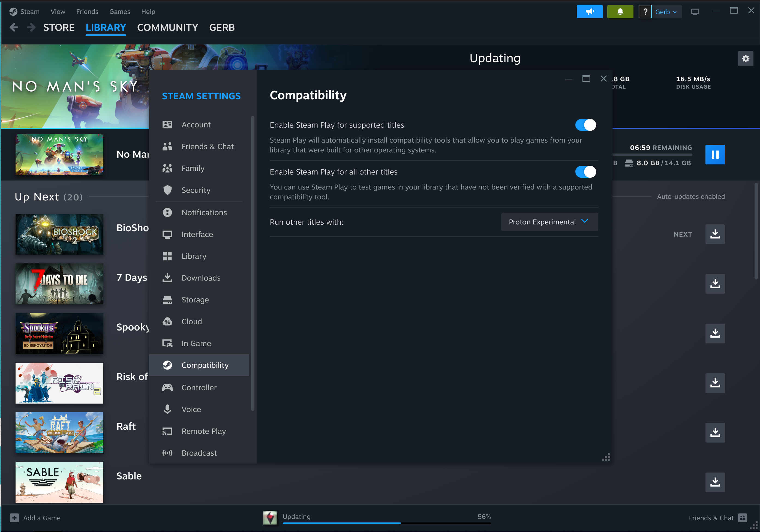Open the notifications bell icon
760x532 pixels.
tap(620, 12)
